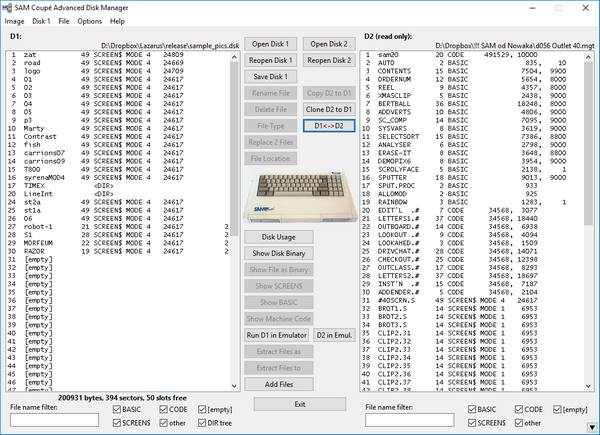Click the Open Disk 2 button
Screen dimensions: 600x435
point(329,44)
